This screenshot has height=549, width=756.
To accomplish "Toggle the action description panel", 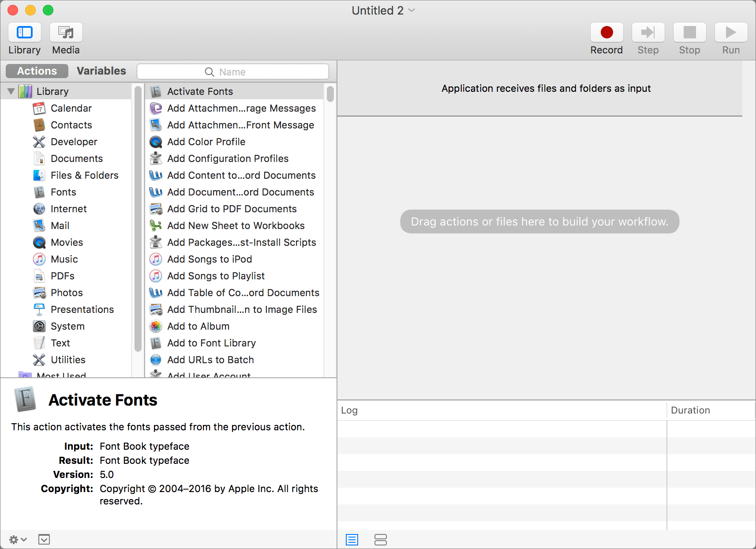I will pos(44,539).
